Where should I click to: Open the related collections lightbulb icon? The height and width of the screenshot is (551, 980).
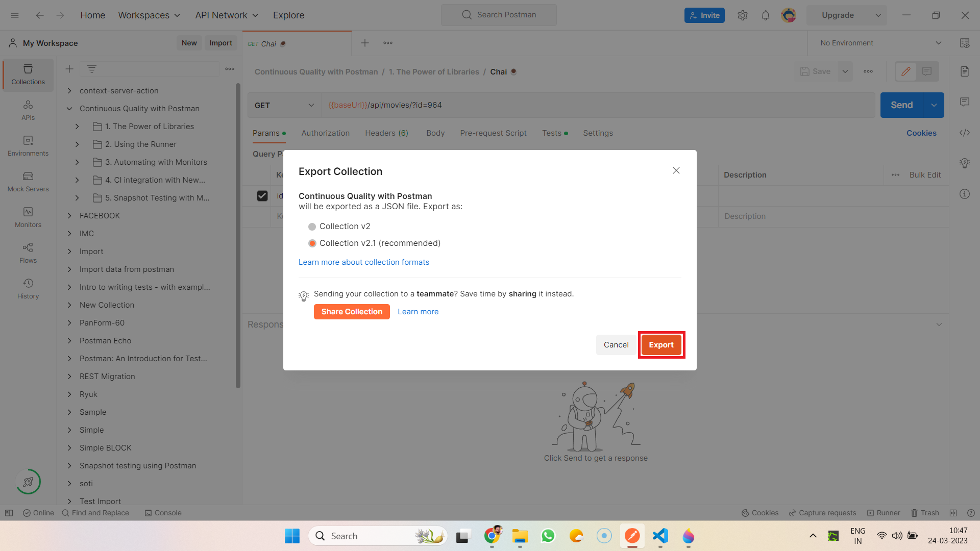[965, 163]
